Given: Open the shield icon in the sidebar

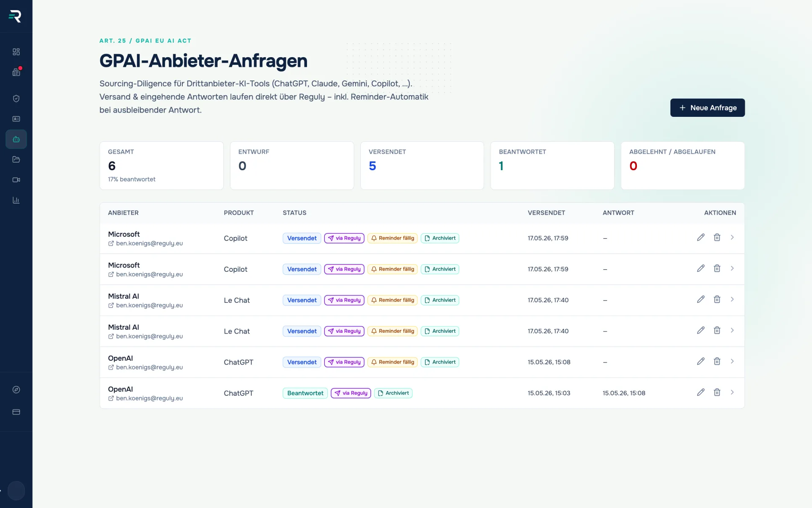Looking at the screenshot, I should tap(16, 99).
